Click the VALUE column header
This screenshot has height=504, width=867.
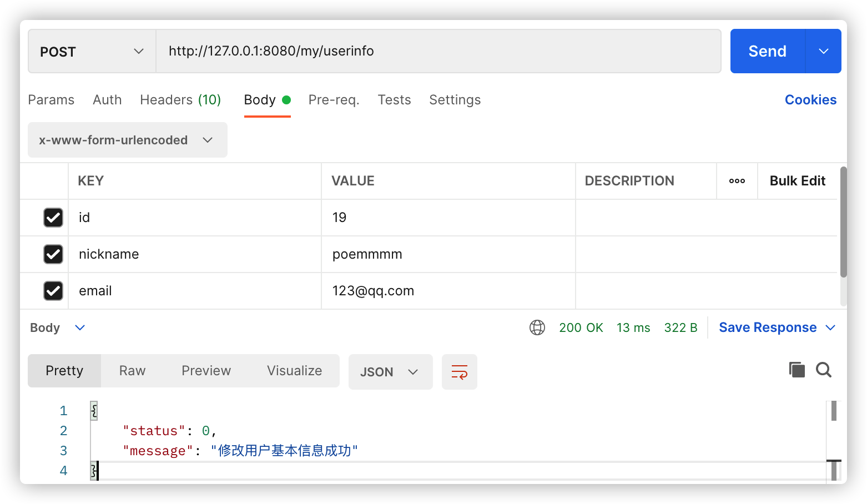click(x=353, y=181)
